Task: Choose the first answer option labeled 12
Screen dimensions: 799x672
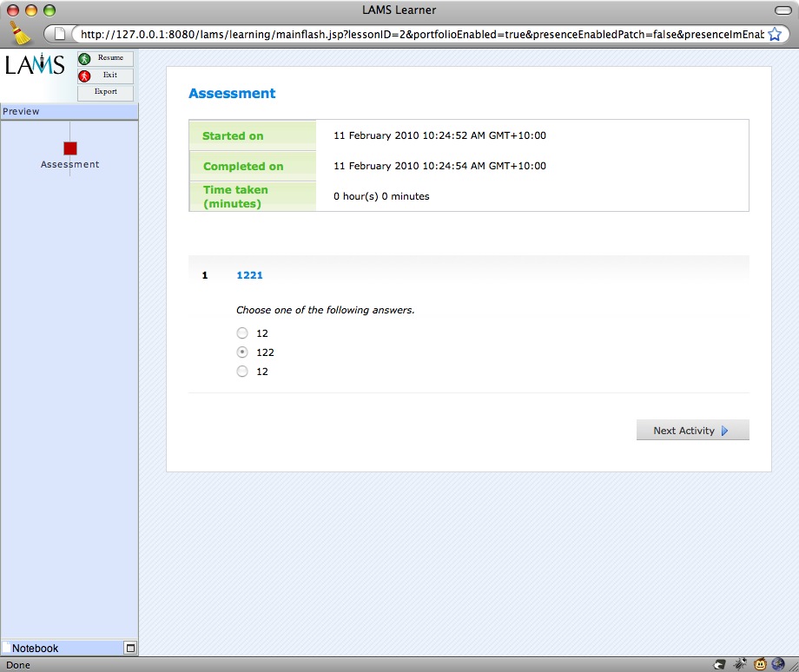Action: [242, 333]
